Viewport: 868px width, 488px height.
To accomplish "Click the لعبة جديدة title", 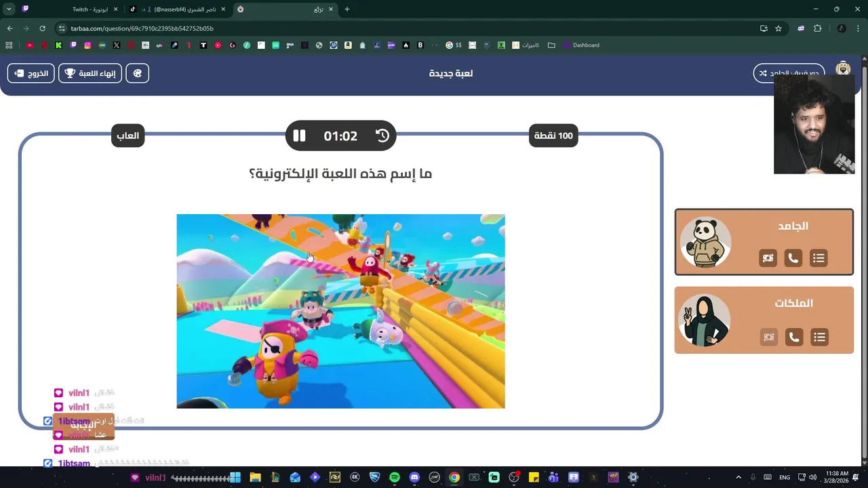I will pyautogui.click(x=451, y=73).
